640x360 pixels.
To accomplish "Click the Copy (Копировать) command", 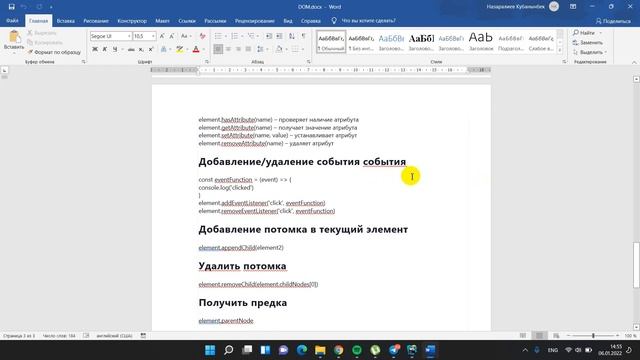I will (44, 42).
